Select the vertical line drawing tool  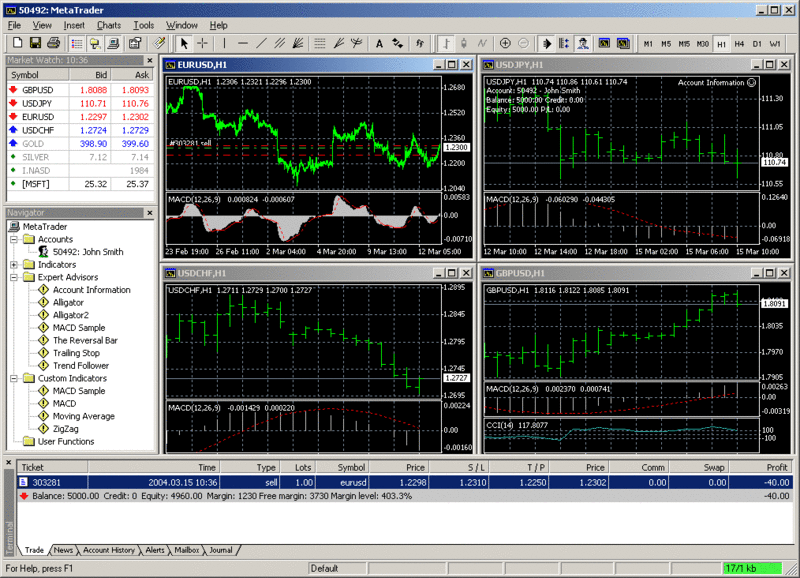[224, 43]
